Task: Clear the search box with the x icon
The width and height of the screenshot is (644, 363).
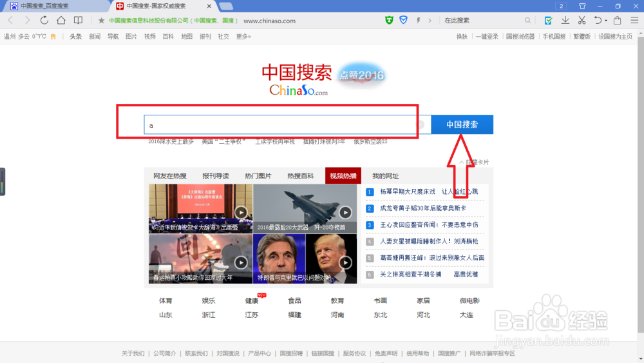Action: point(420,124)
